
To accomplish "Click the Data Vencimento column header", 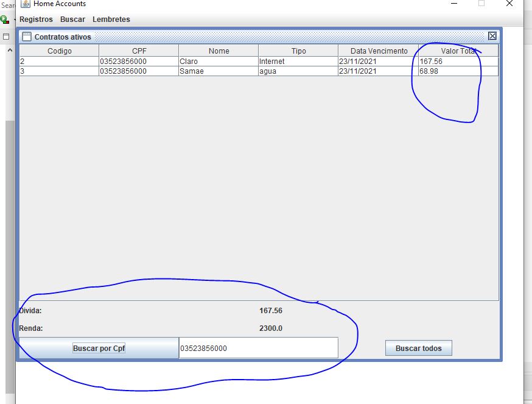I will pyautogui.click(x=379, y=51).
